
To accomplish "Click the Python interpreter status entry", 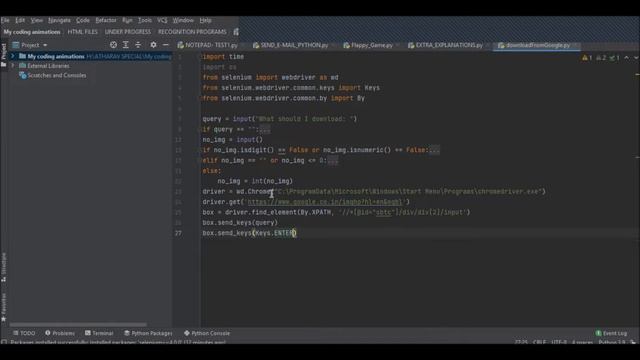I will click(x=611, y=342).
